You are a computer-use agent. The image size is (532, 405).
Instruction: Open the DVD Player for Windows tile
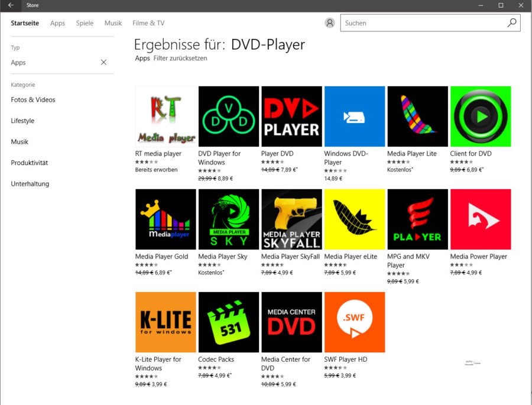tap(229, 116)
